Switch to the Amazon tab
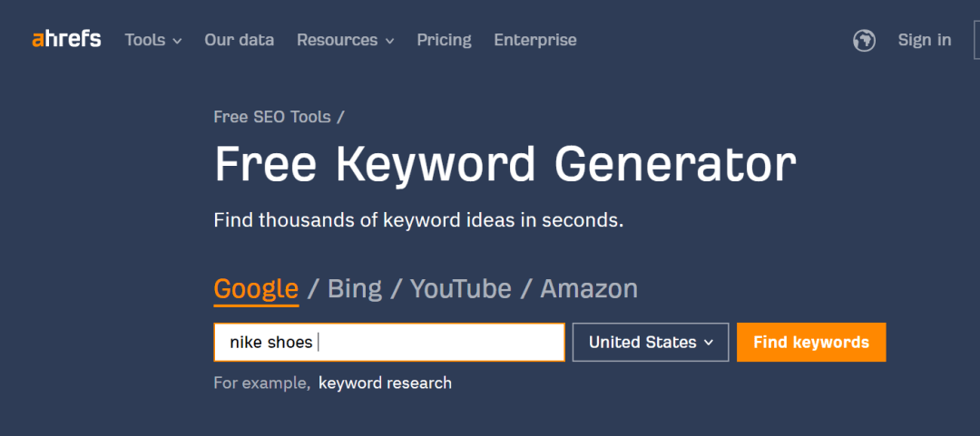This screenshot has width=980, height=436. (x=589, y=289)
